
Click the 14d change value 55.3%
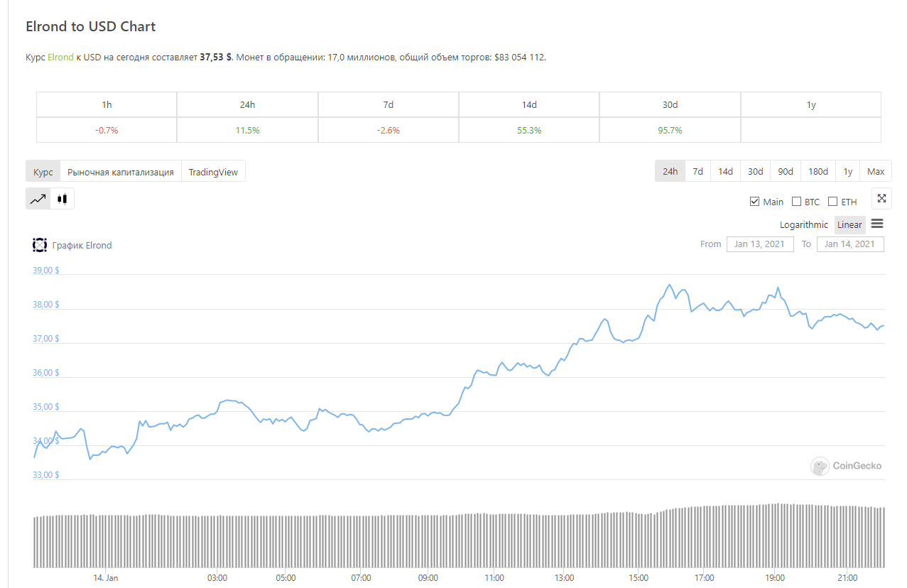pos(529,131)
